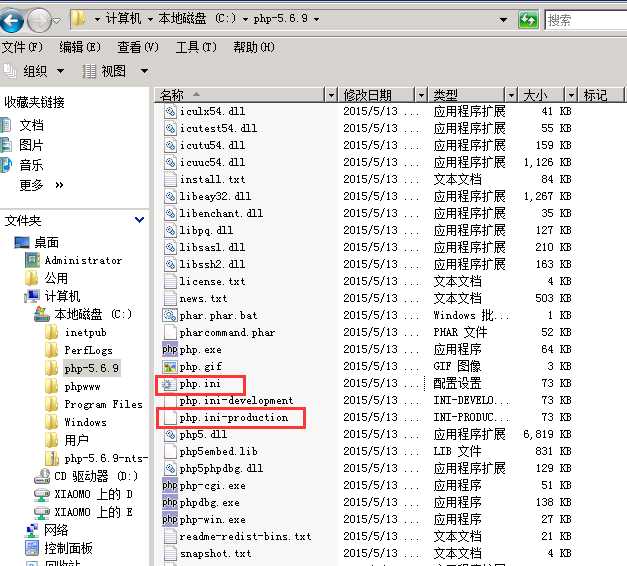
Task: Open the 大小 column filter dropdown arrow
Action: [571, 95]
